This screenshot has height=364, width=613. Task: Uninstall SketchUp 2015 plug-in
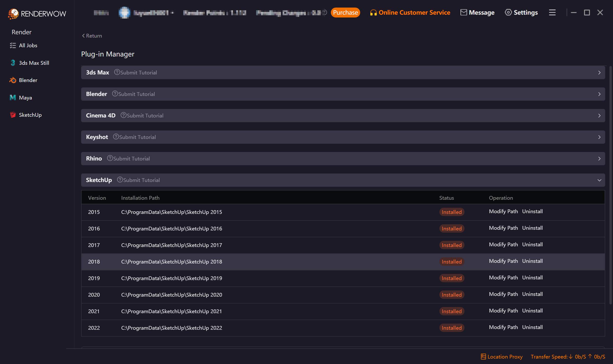pyautogui.click(x=532, y=212)
